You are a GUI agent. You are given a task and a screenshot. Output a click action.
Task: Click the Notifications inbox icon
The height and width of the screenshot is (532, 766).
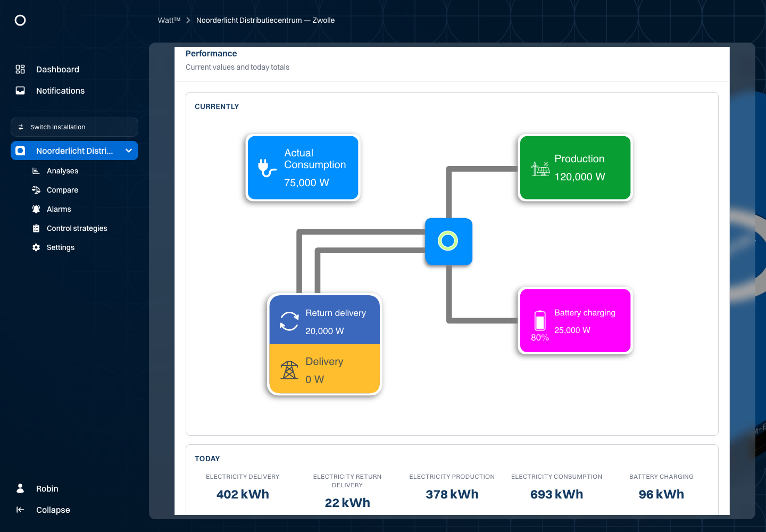pos(20,90)
